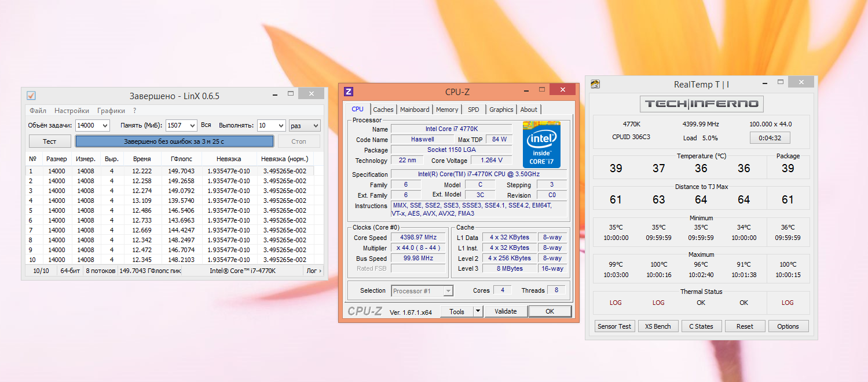
Task: Click the Tools button in CPU-Z
Action: (457, 311)
